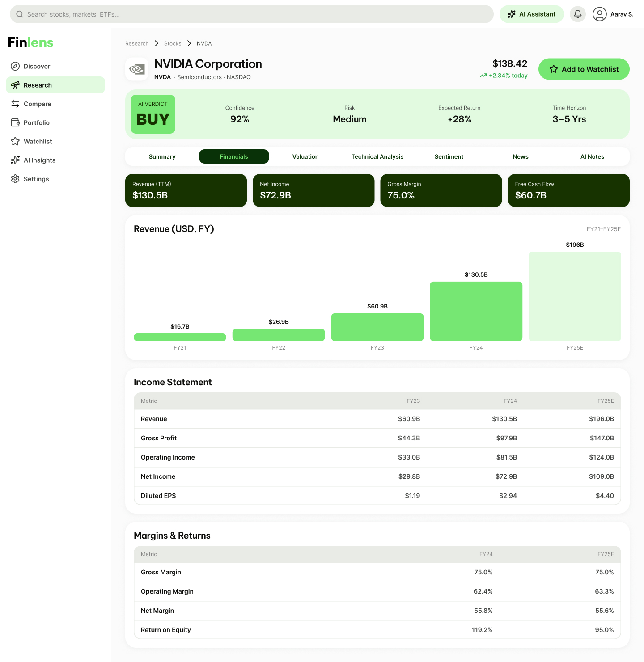This screenshot has width=644, height=662.
Task: Click the Confidence 92% metric
Action: click(240, 114)
